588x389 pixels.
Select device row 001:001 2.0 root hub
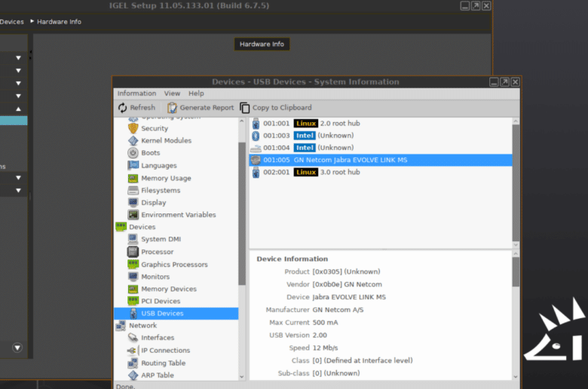pos(381,124)
